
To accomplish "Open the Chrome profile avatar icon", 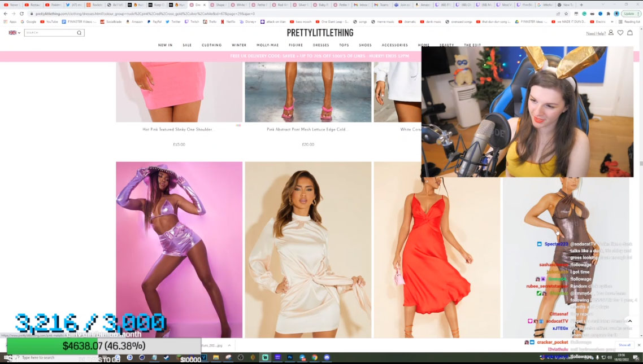I will (x=616, y=14).
